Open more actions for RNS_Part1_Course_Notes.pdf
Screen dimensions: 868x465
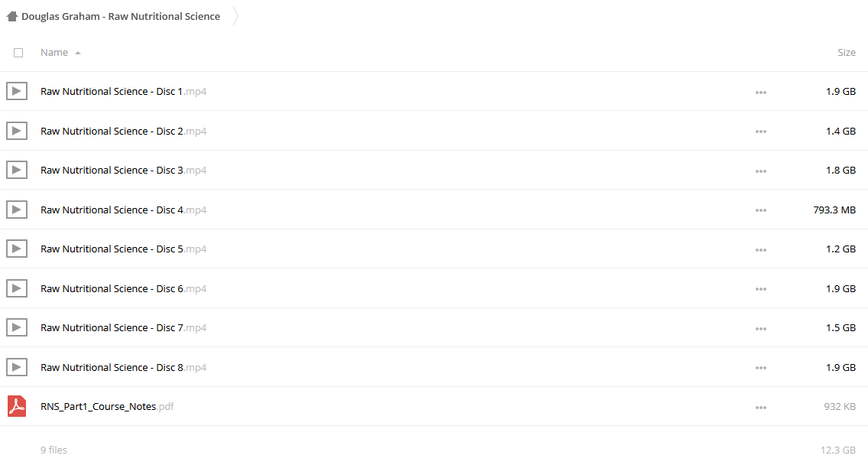coord(760,408)
